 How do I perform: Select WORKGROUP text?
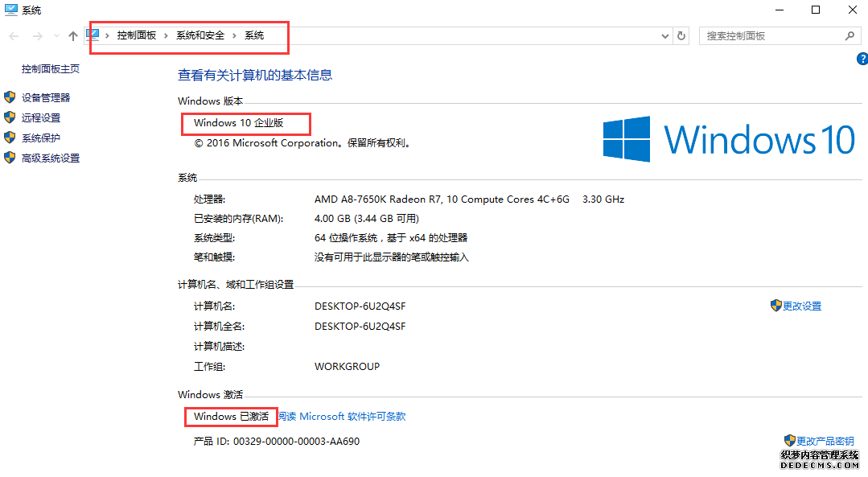[347, 366]
